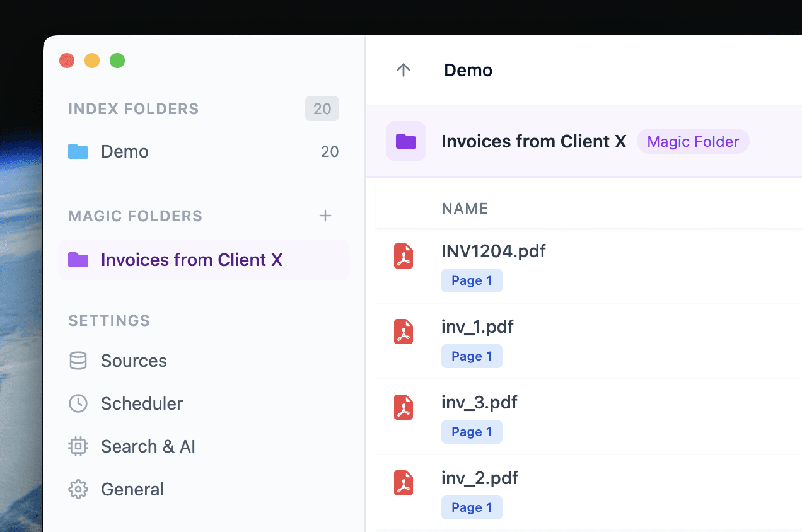
Task: Click the Sources database icon
Action: coord(78,361)
